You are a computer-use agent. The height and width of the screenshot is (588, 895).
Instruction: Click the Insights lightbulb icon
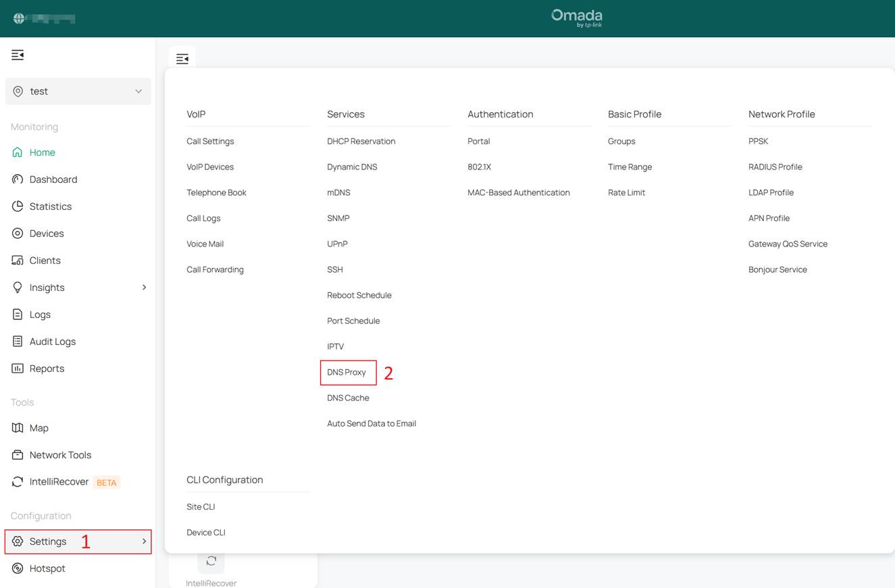coord(18,288)
